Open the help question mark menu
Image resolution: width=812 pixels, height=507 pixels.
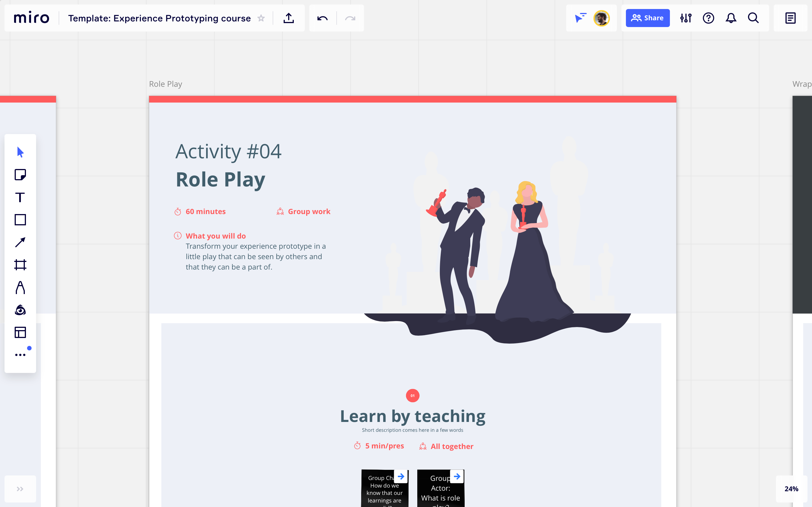coord(708,18)
